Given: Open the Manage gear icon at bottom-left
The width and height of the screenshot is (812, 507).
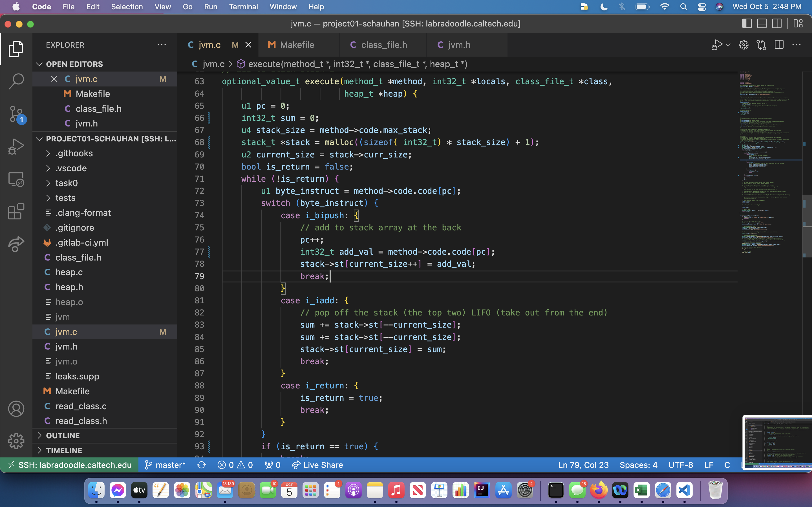Looking at the screenshot, I should coord(16,441).
